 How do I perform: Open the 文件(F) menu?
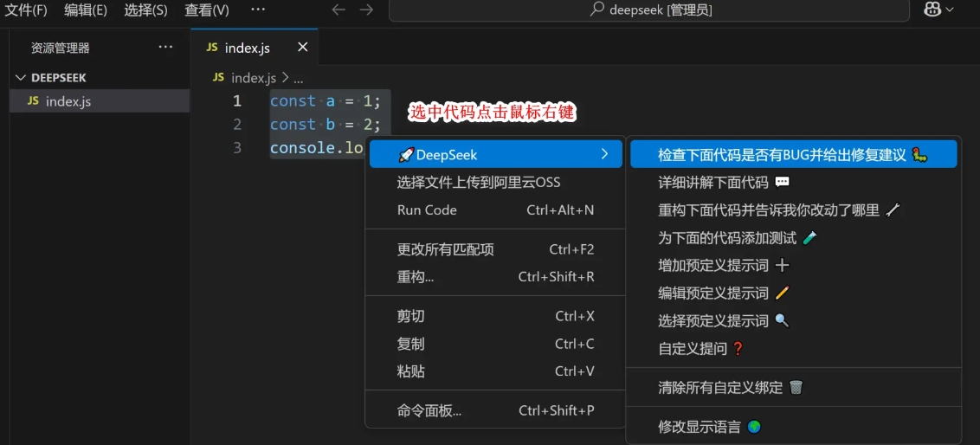coord(26,10)
